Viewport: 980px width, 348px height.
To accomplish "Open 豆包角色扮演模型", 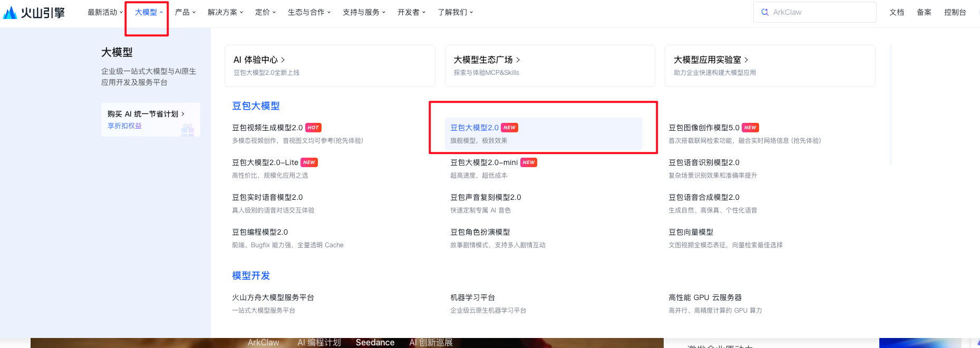I will 480,232.
